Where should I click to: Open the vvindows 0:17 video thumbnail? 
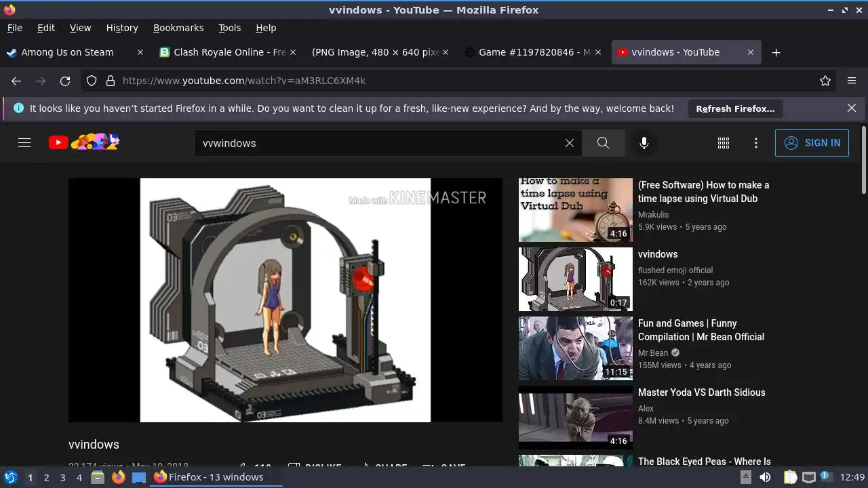[x=576, y=279]
